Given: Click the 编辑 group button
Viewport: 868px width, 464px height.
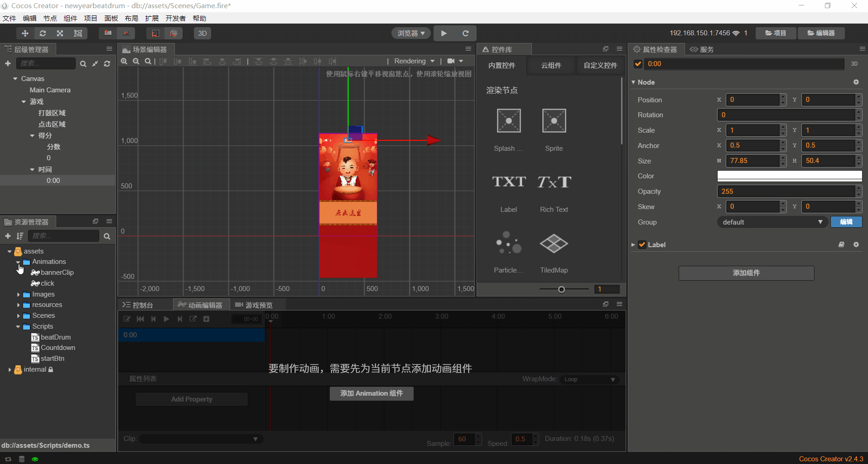Looking at the screenshot, I should pos(846,222).
